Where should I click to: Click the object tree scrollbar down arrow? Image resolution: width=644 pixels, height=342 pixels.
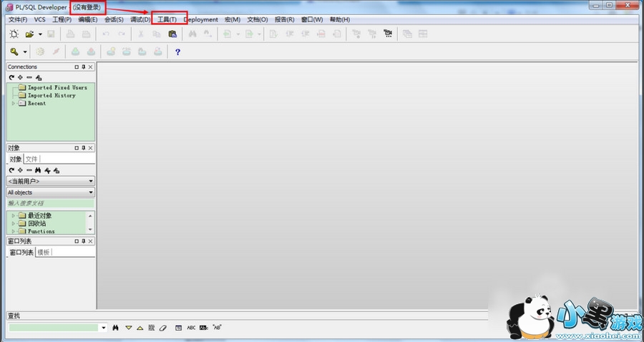(90, 230)
